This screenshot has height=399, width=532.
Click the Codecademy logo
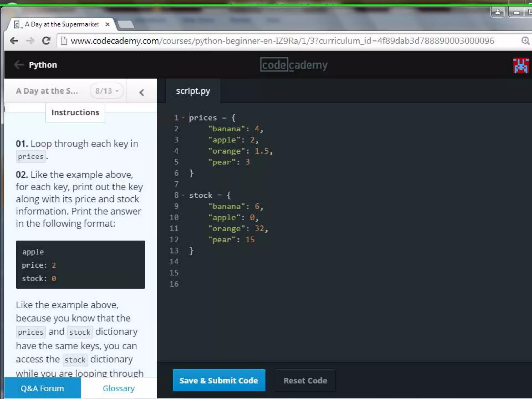(294, 65)
